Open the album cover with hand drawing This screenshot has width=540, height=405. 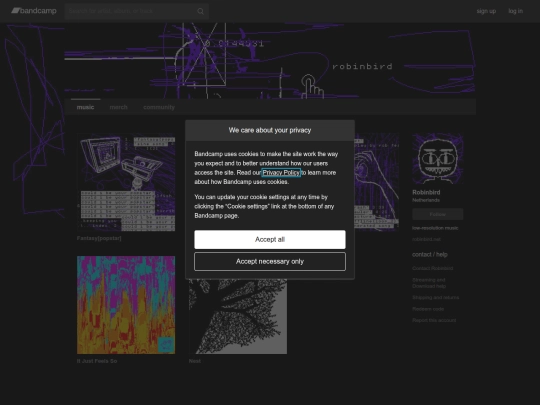coord(377,182)
